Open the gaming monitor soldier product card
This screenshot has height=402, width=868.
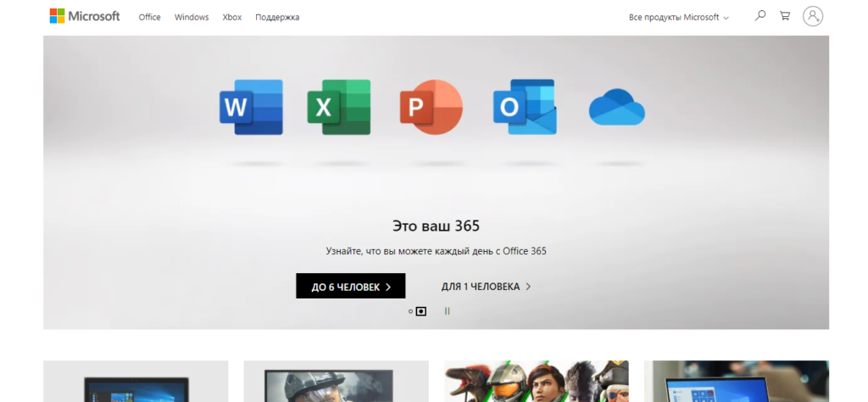click(x=336, y=382)
